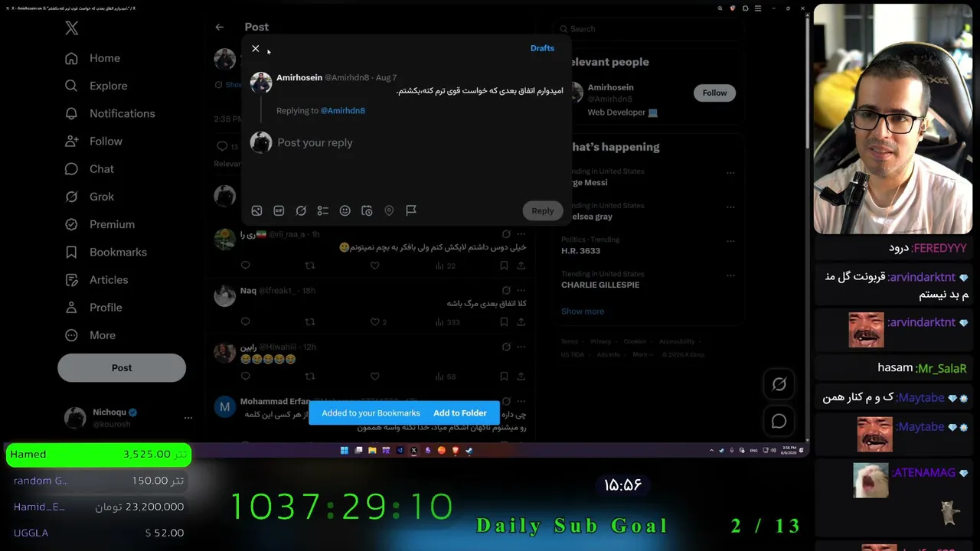Bookmark the reply from @Hiwahlil
Screen dimensions: 980x551
click(504, 377)
